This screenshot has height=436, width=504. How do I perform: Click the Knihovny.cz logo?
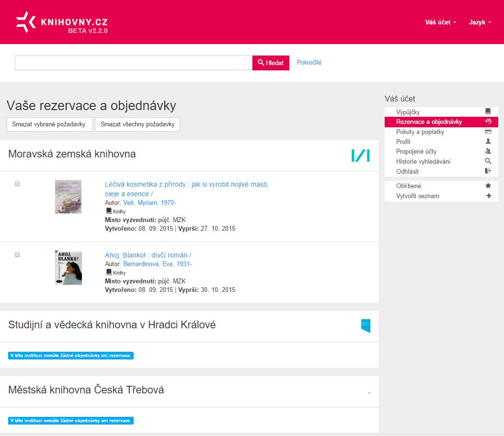(62, 22)
